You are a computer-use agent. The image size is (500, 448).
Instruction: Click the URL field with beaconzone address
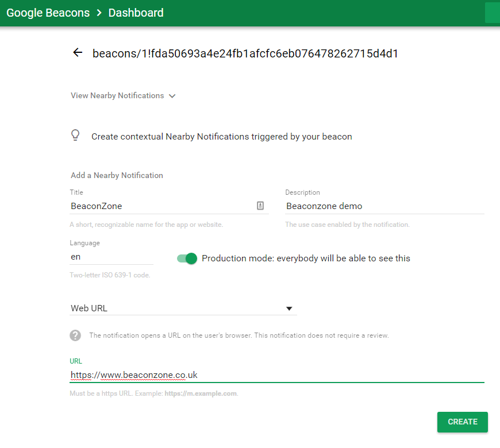coord(276,375)
